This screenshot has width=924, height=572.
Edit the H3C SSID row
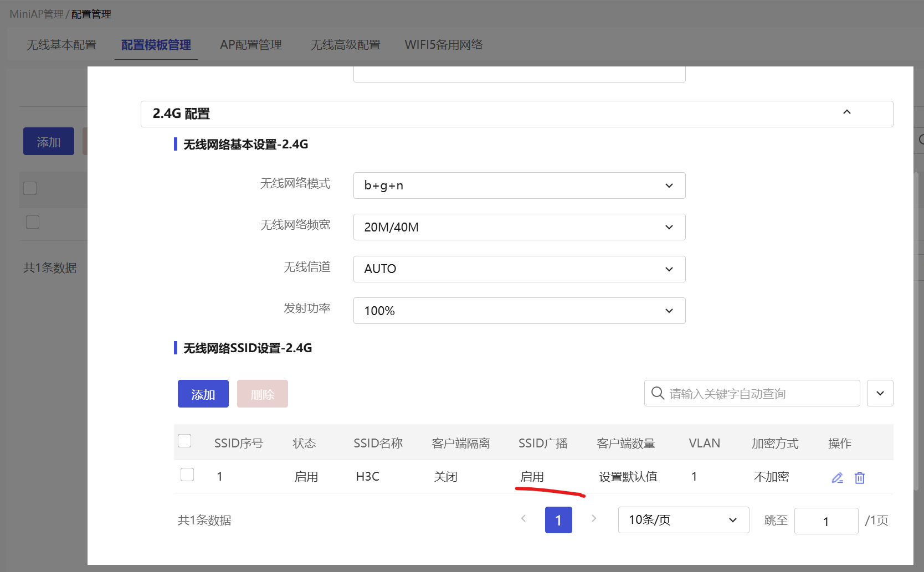(837, 477)
